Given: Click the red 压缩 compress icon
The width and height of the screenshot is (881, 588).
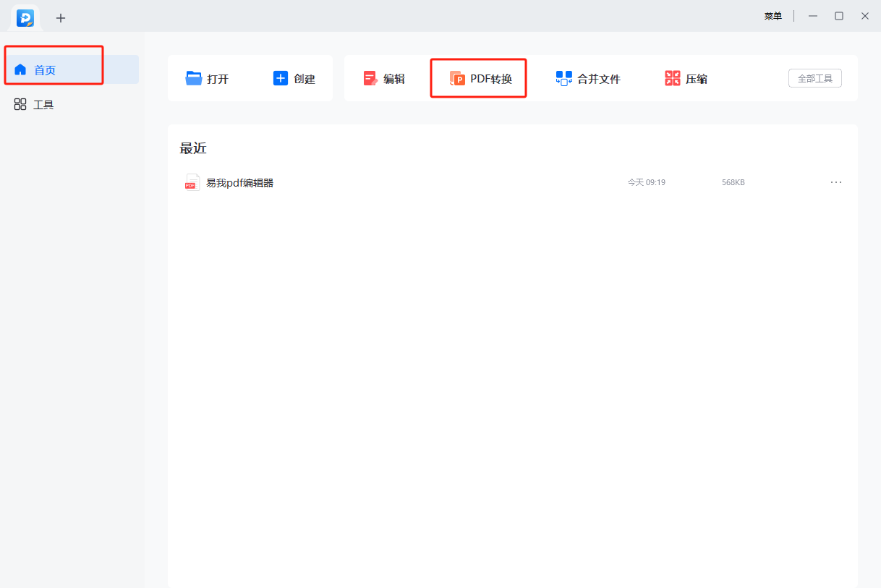Looking at the screenshot, I should tap(673, 78).
